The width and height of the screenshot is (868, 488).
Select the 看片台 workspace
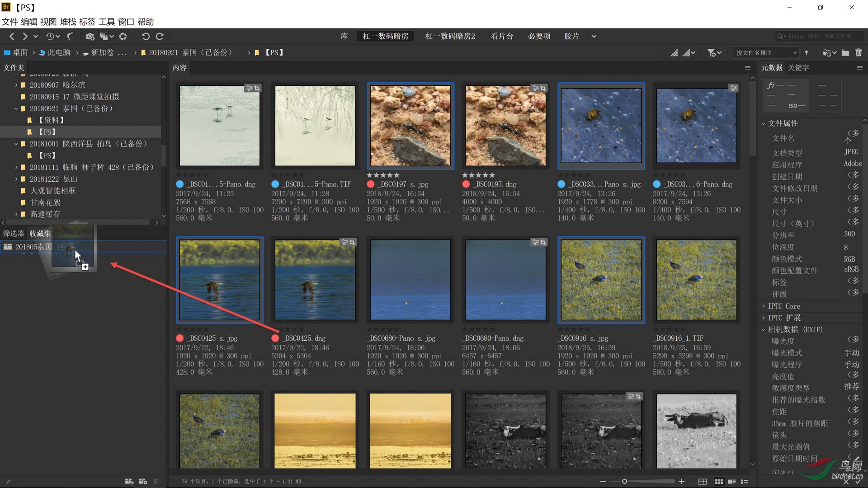coord(502,36)
